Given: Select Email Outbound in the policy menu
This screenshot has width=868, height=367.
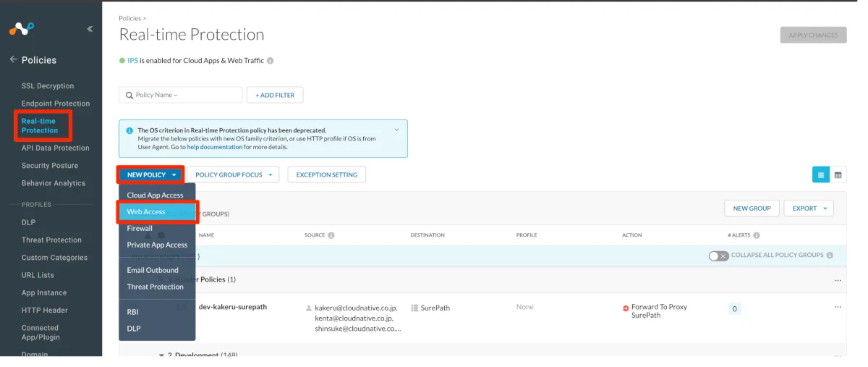Looking at the screenshot, I should point(153,270).
